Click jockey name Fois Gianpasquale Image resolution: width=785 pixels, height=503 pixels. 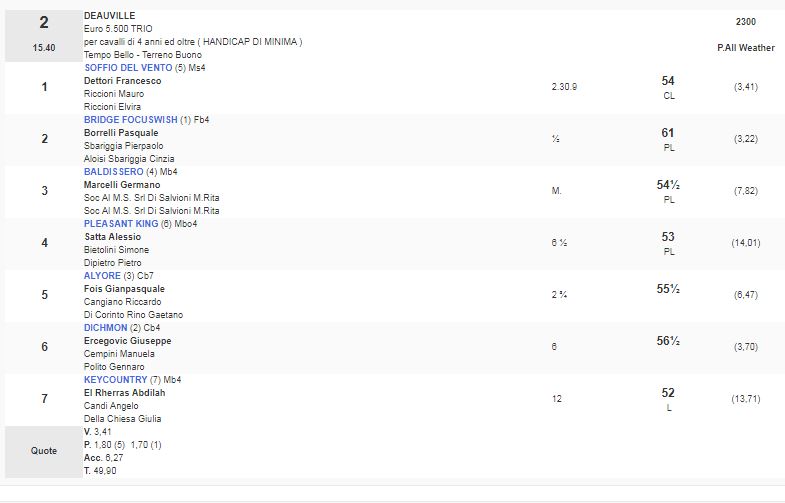pos(124,289)
